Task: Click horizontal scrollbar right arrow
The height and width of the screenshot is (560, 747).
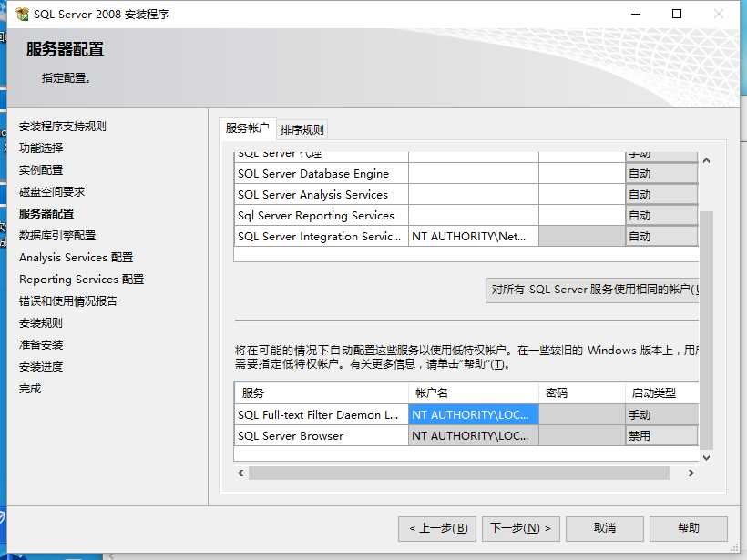Action: pos(691,473)
